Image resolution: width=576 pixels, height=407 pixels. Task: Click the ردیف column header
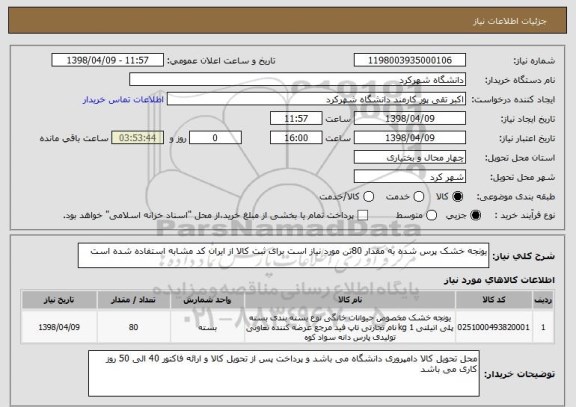[x=543, y=300]
